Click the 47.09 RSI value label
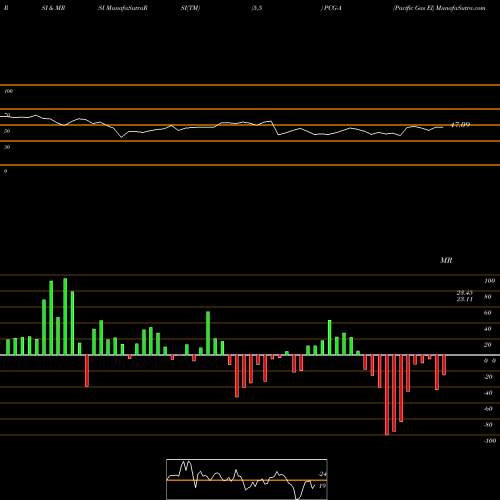The width and height of the screenshot is (500, 500). (x=460, y=125)
